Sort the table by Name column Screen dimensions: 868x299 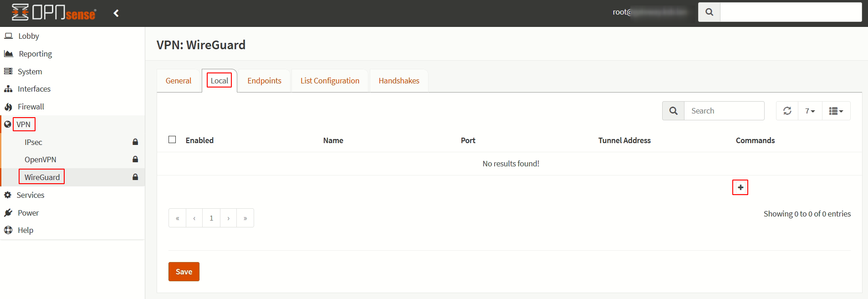pyautogui.click(x=333, y=140)
